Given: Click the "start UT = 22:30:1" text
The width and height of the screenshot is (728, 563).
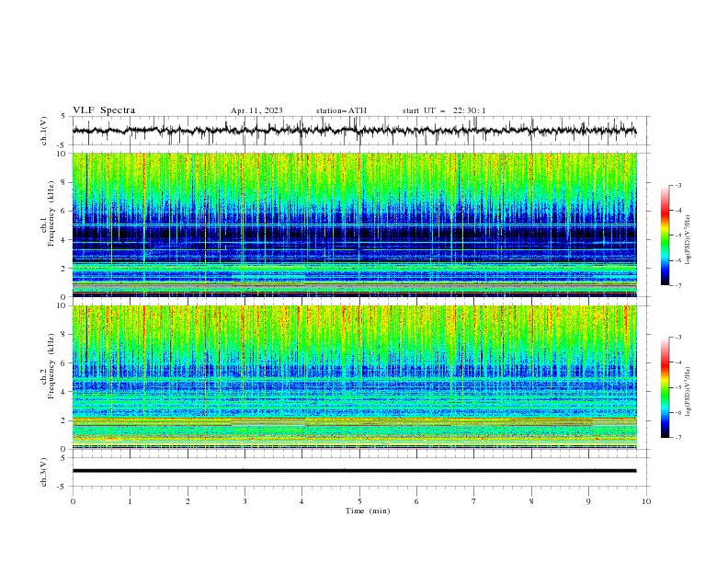Looking at the screenshot, I should [x=444, y=110].
